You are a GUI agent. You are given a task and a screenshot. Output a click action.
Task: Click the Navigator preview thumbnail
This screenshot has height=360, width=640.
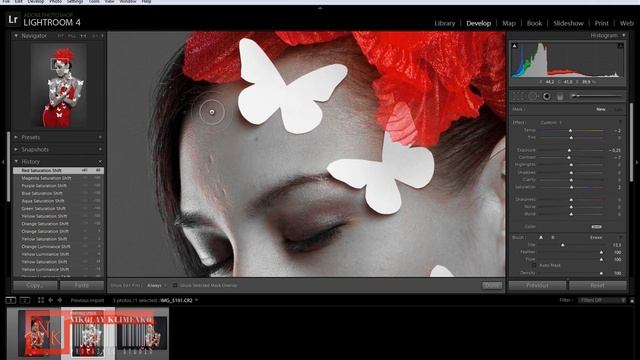(59, 86)
